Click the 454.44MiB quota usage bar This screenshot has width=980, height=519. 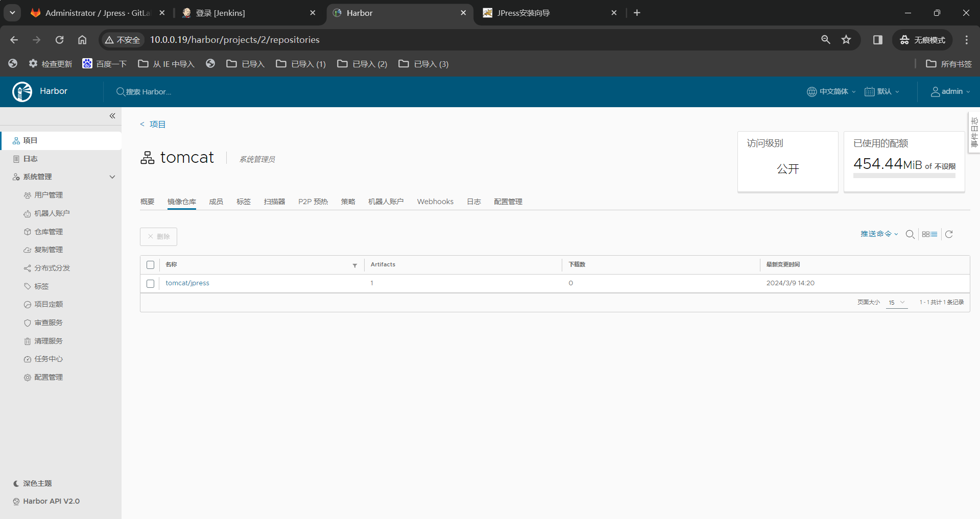[904, 176]
